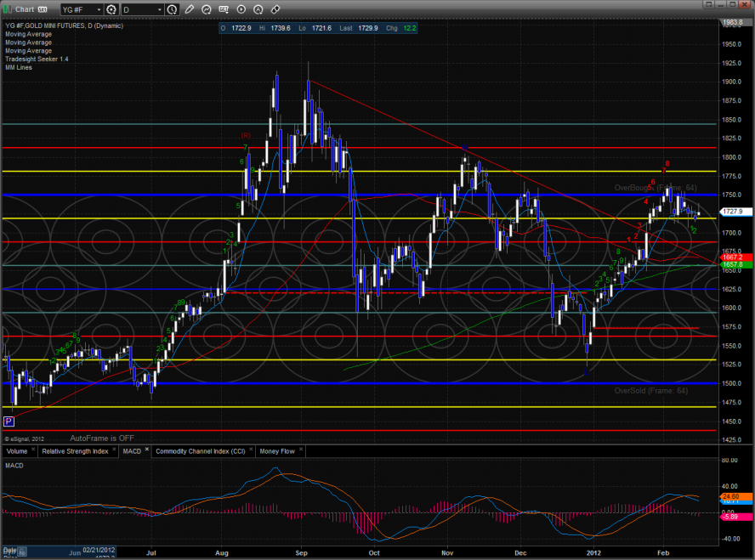The width and height of the screenshot is (755, 560).
Task: Click the Nov label on the time axis
Action: coord(447,553)
